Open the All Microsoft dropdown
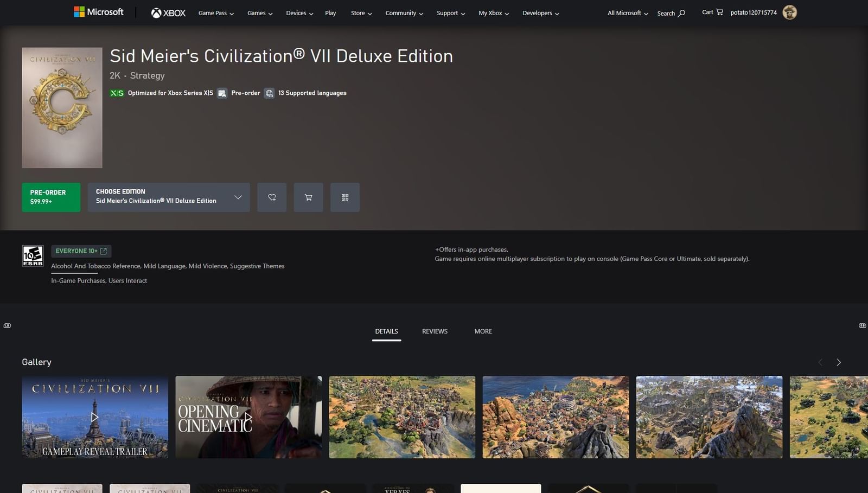Viewport: 868px width, 493px height. [627, 13]
